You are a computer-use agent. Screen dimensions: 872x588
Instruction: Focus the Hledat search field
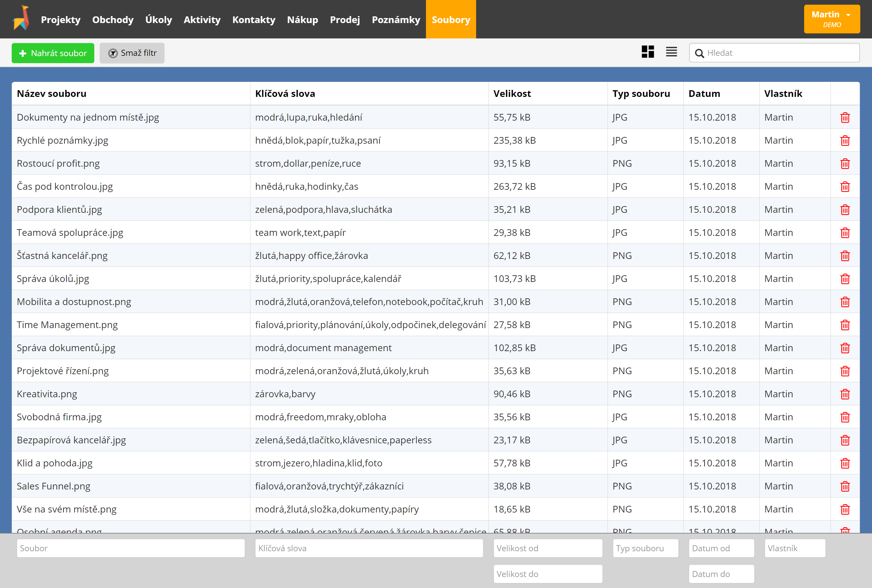point(774,53)
